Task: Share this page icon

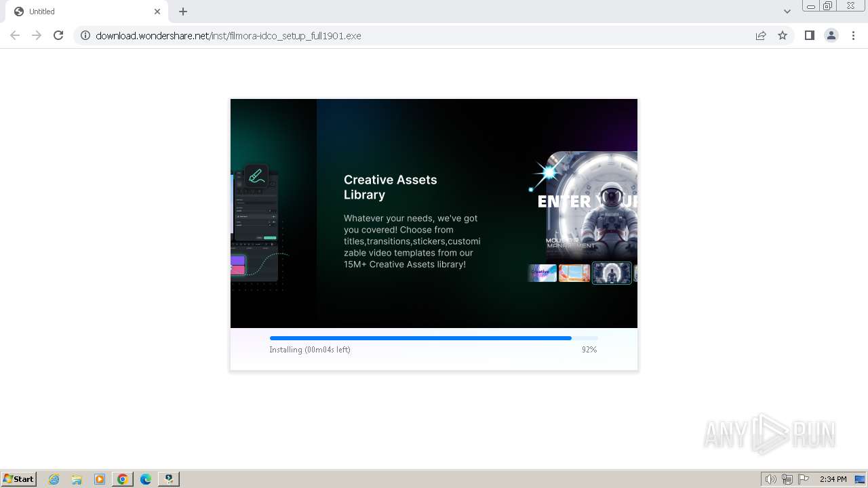Action: pyautogui.click(x=761, y=35)
